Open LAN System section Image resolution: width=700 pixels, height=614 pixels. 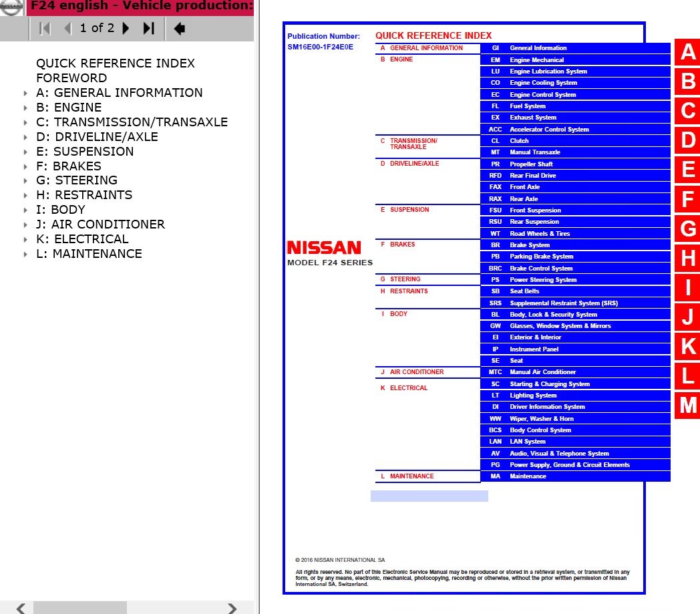pyautogui.click(x=576, y=442)
